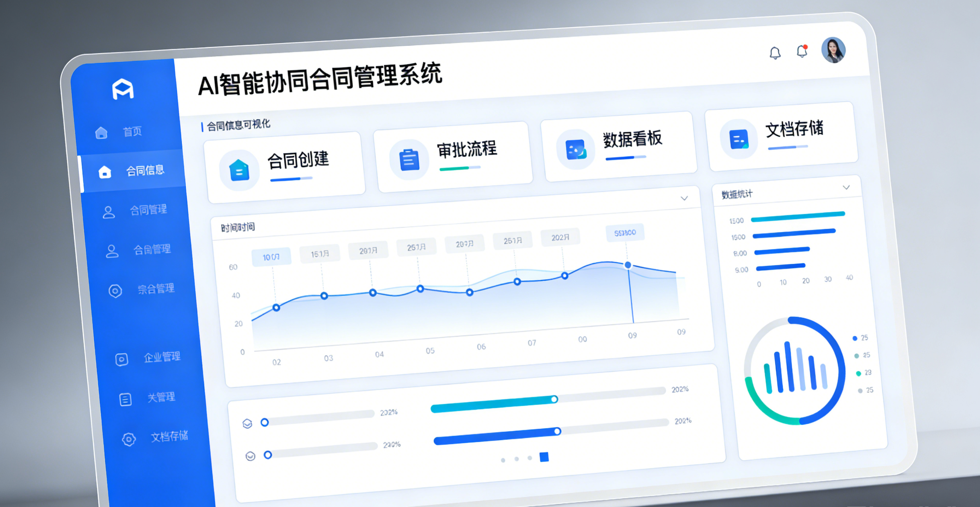Toggle the first round icon beside left slider
Viewport: 980px width, 507px height.
click(247, 423)
